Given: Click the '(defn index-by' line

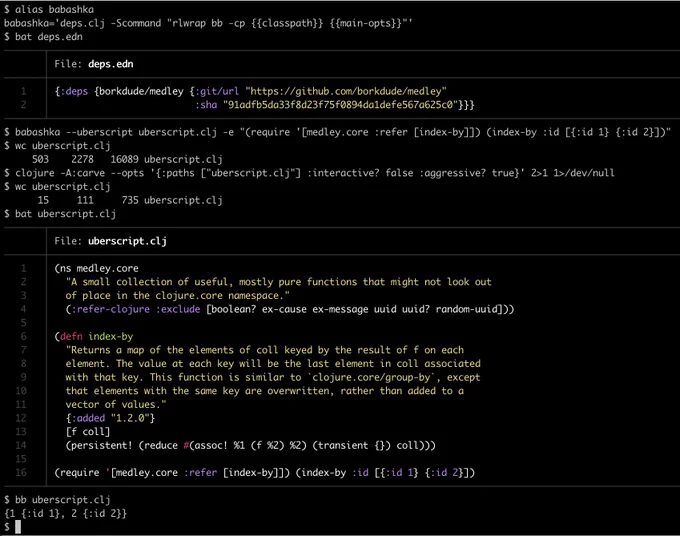Looking at the screenshot, I should pyautogui.click(x=94, y=336).
